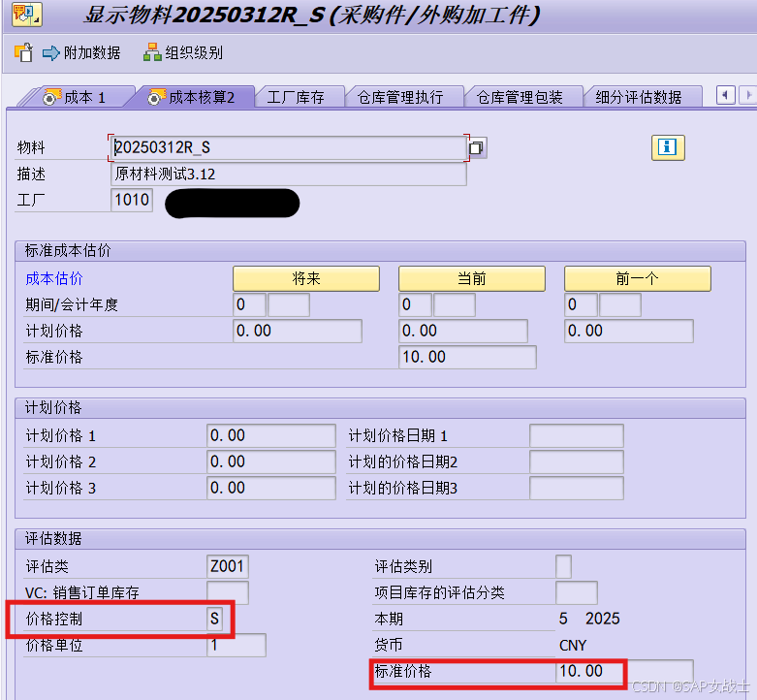Click the 计划价格 group header
Image resolution: width=757 pixels, height=700 pixels.
pos(380,408)
